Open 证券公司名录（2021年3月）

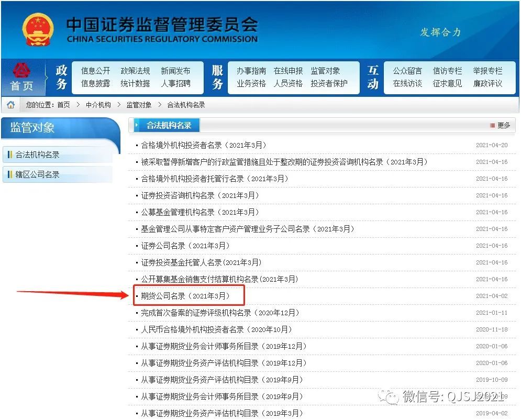[185, 246]
